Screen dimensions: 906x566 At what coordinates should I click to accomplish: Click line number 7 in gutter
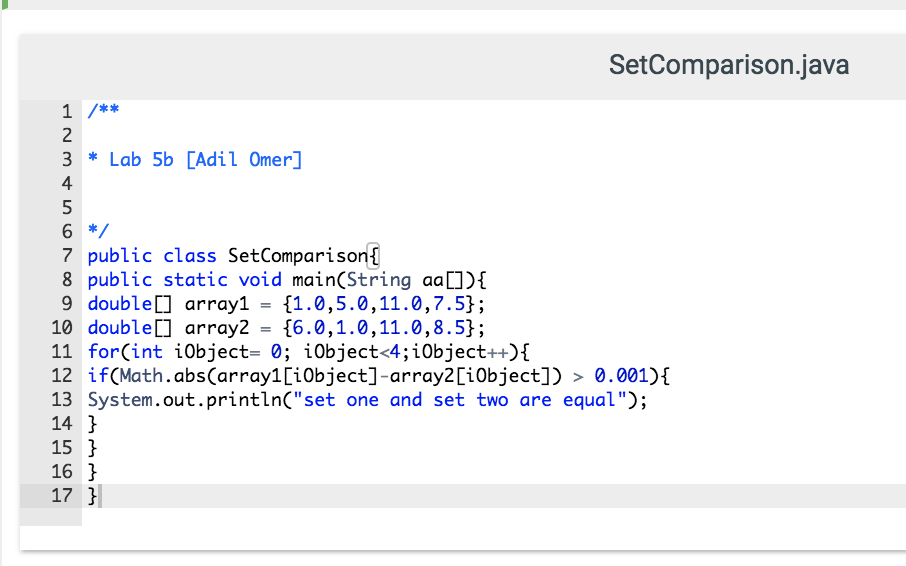(67, 255)
